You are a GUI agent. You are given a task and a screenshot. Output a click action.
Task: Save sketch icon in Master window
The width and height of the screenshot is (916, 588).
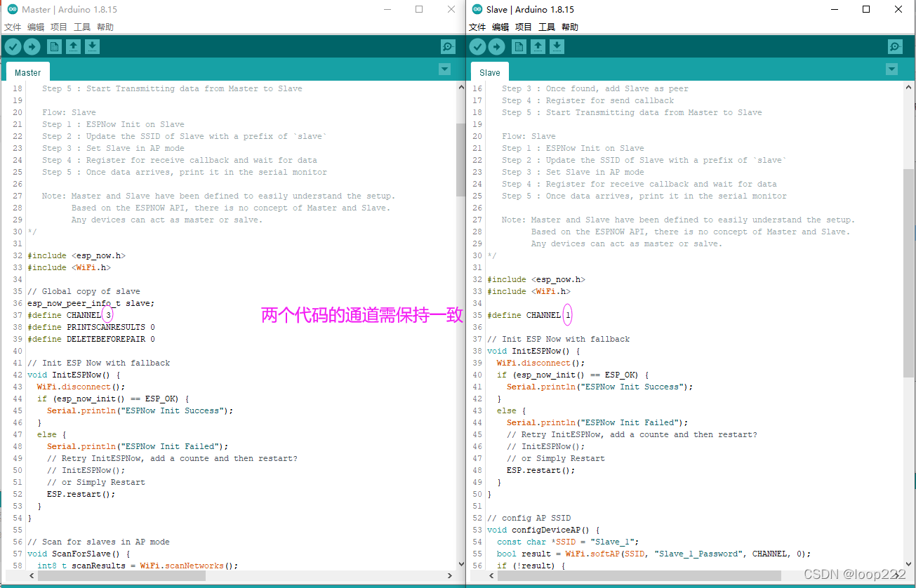pyautogui.click(x=92, y=47)
